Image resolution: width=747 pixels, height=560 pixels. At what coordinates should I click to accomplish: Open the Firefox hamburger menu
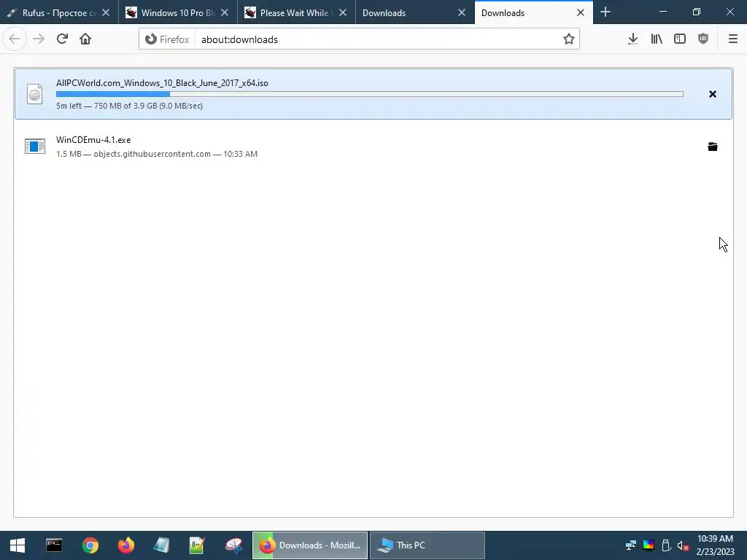[x=732, y=39]
